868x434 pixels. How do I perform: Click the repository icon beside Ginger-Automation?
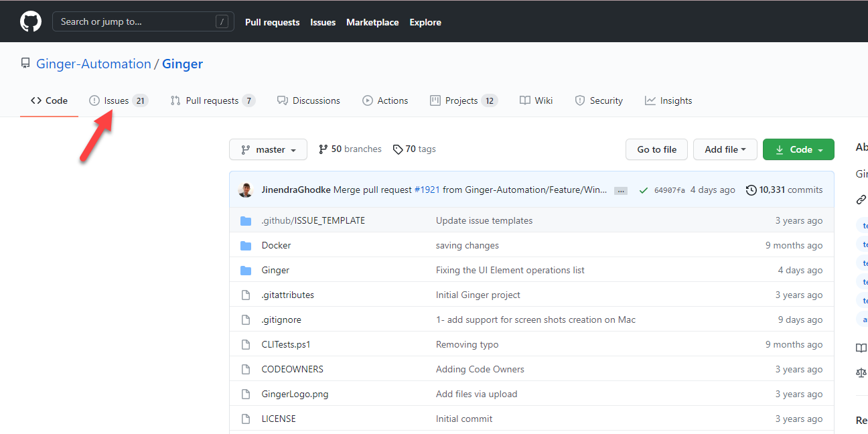(25, 64)
